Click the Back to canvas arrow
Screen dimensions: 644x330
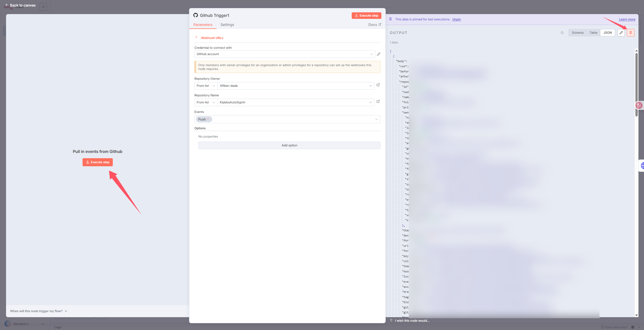7,5
